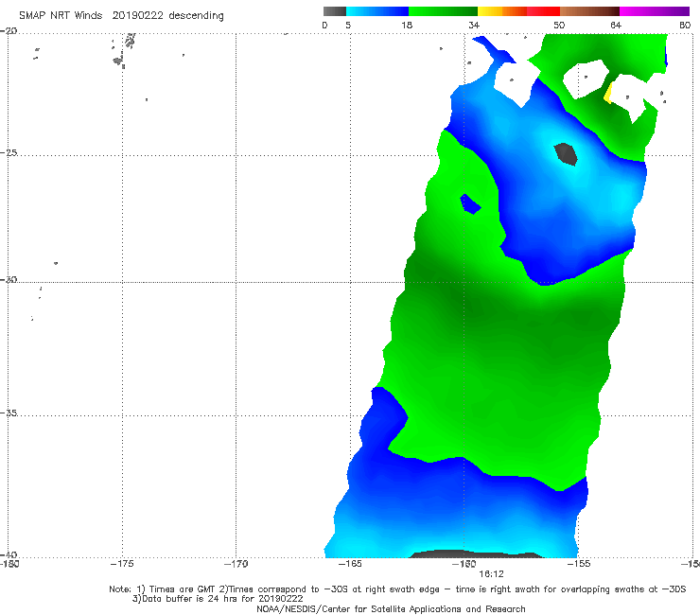Screen dimensions: 700x615
Task: Select the green segment of the color bar
Action: coord(443,11)
